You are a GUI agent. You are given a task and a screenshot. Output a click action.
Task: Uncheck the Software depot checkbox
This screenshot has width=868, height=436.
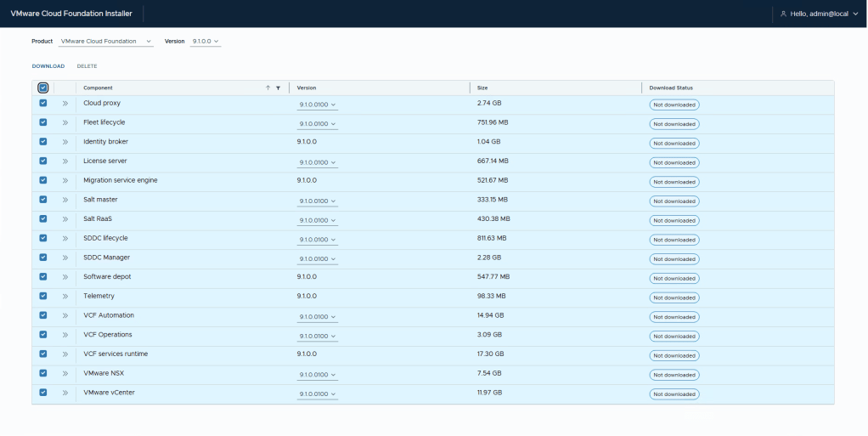[x=43, y=276]
